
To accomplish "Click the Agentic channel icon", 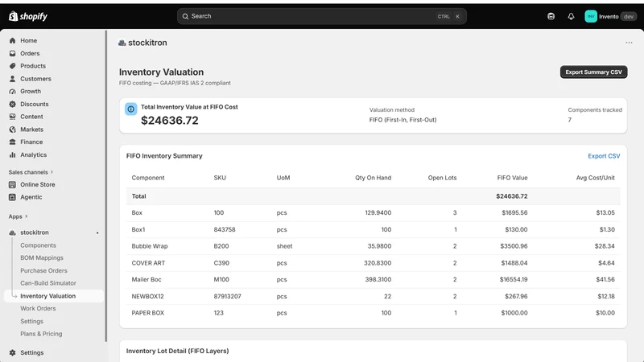I will pos(12,197).
